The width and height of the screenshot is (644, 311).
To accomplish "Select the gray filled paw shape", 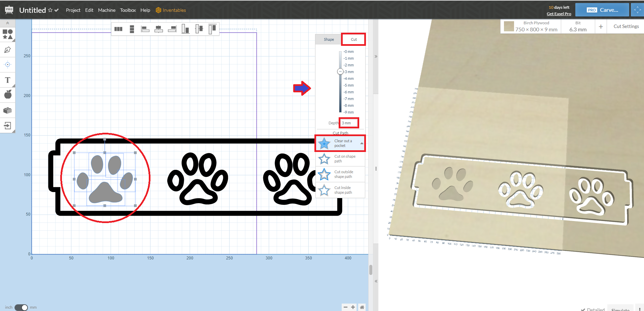I will point(105,179).
